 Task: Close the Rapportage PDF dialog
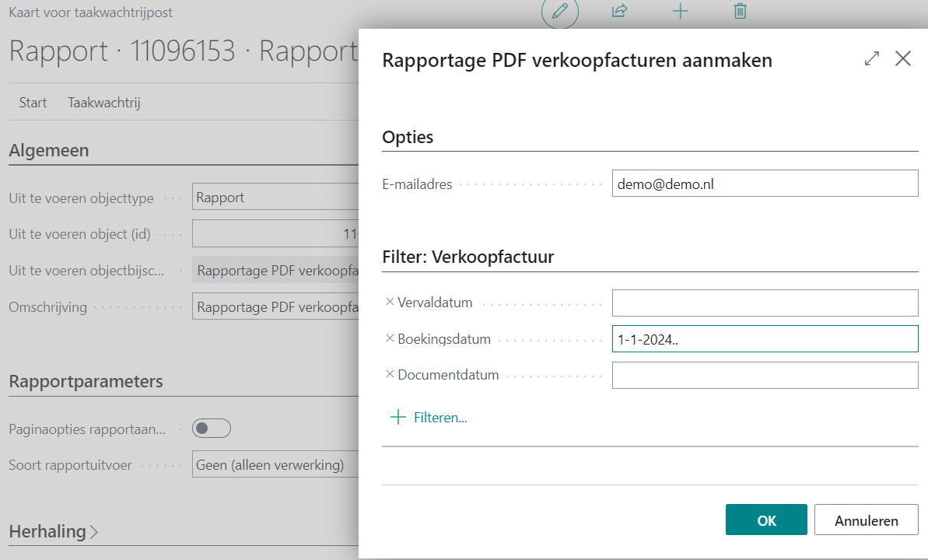[902, 59]
